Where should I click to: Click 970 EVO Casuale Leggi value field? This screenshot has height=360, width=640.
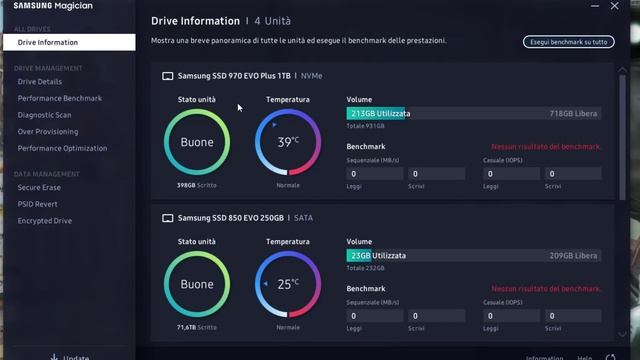pyautogui.click(x=511, y=174)
